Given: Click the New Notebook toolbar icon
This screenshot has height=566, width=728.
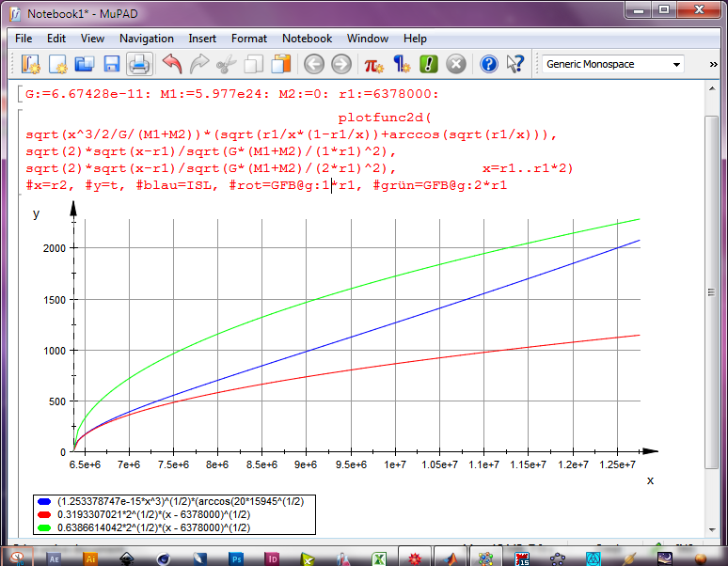Looking at the screenshot, I should click(31, 64).
